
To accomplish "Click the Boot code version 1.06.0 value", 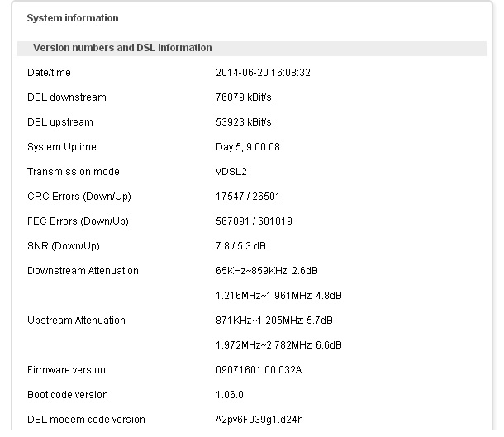I will (230, 395).
